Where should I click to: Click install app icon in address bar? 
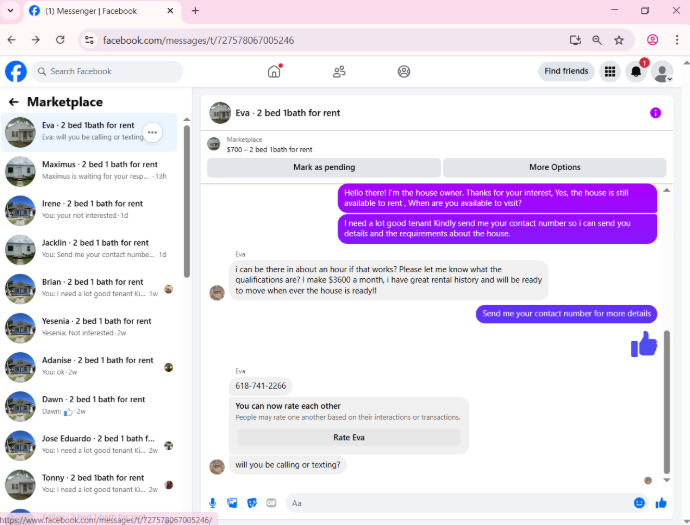(x=575, y=40)
